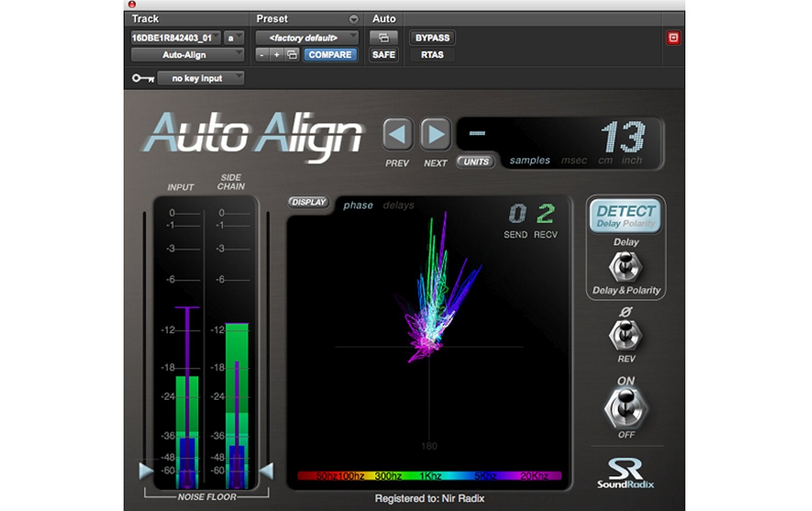Flip the ON/OFF power switch

point(626,407)
